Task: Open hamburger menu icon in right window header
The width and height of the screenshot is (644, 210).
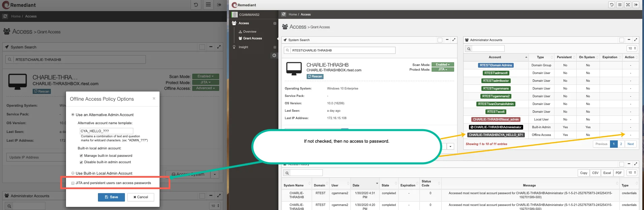Action: 620,5
